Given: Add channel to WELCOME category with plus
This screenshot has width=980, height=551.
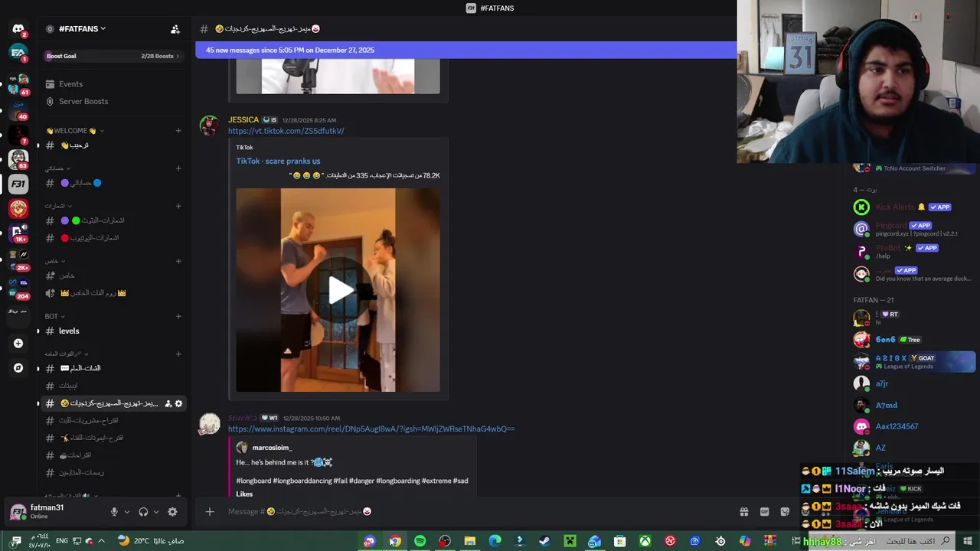Looking at the screenshot, I should point(178,131).
